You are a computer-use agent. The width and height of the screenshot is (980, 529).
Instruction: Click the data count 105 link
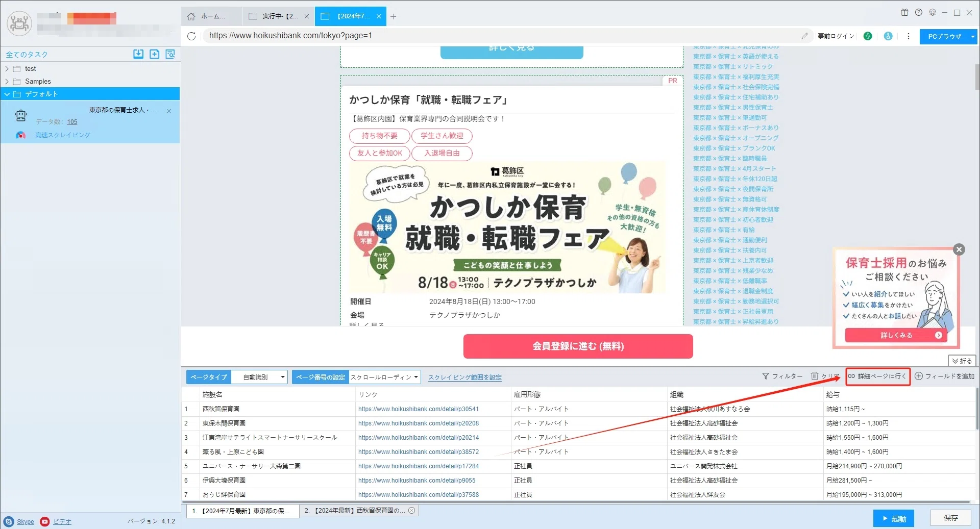click(x=72, y=122)
